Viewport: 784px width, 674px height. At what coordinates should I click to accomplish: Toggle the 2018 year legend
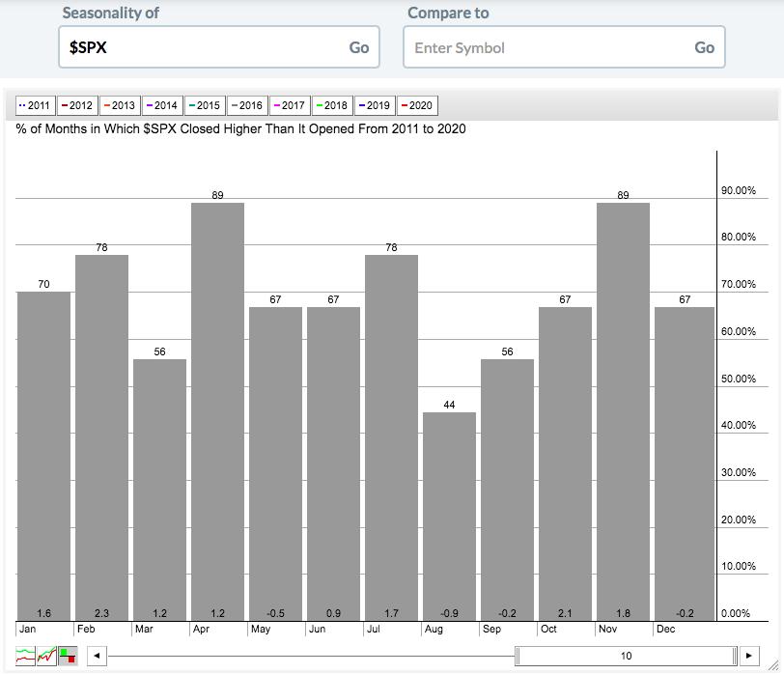coord(332,105)
